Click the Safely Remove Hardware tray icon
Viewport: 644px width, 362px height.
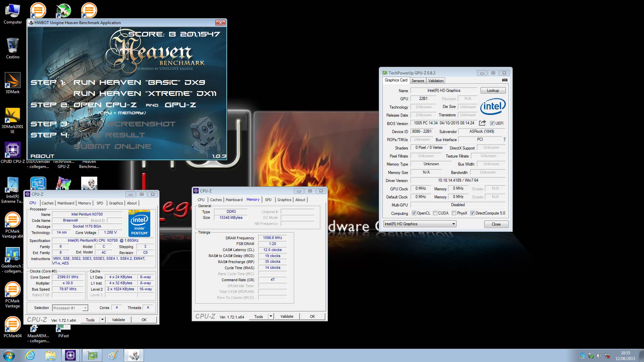click(591, 356)
